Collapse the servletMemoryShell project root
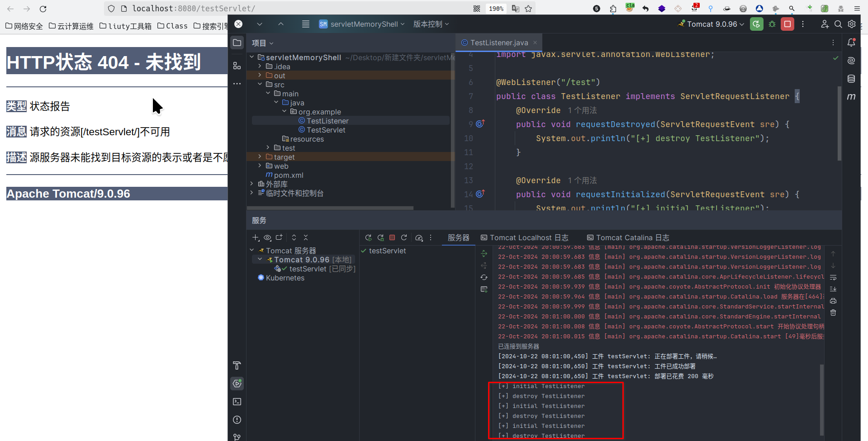 pyautogui.click(x=252, y=57)
